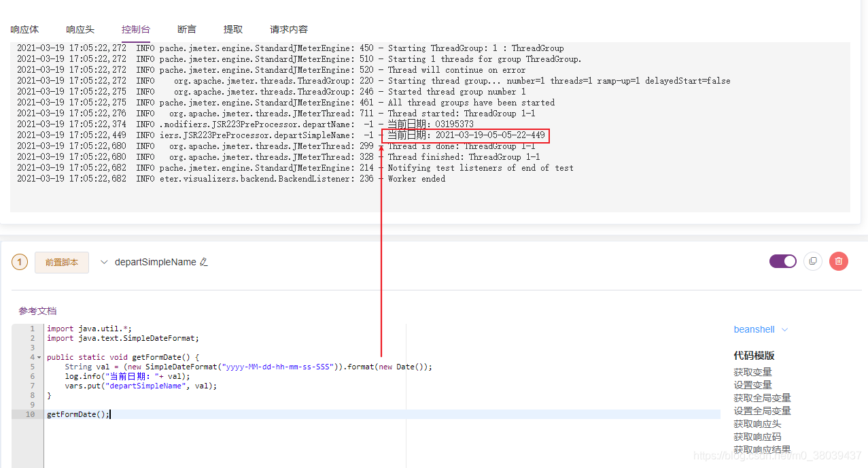Viewport: 868px width, 468px height.
Task: Edit the departSimpleName script name
Action: (x=203, y=262)
